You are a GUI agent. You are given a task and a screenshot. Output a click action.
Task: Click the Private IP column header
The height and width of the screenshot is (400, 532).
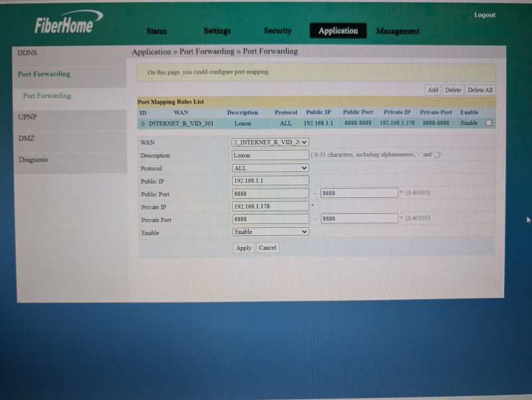pos(397,112)
